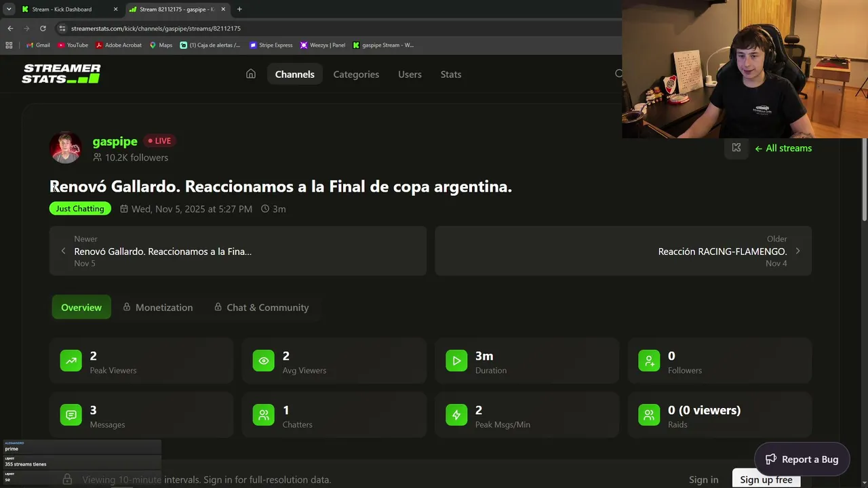The width and height of the screenshot is (868, 488).
Task: Click the gaspipe channel name
Action: tap(115, 141)
